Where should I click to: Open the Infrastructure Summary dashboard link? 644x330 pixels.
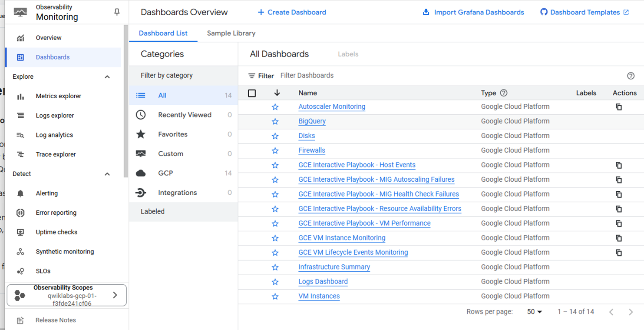(x=334, y=267)
